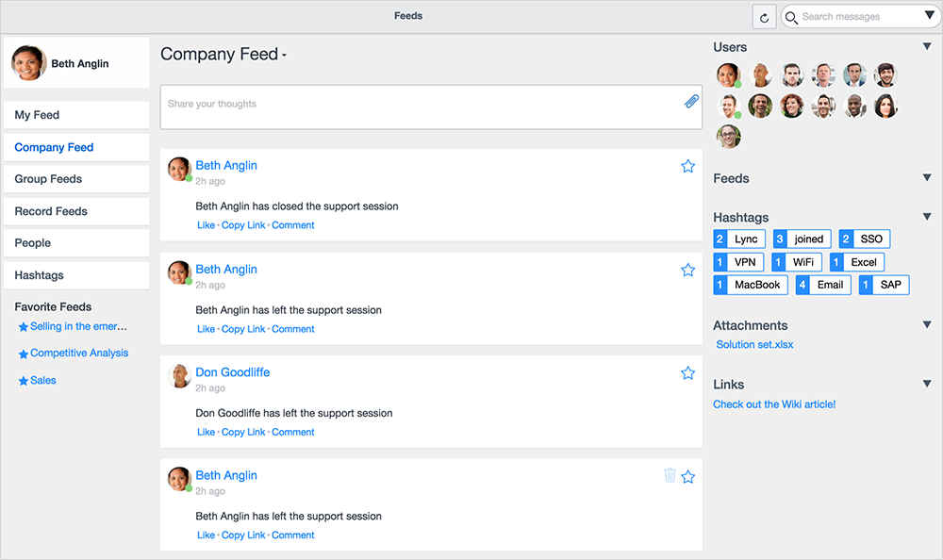The image size is (943, 560).
Task: Star Beth Anglin's first post
Action: [x=687, y=166]
